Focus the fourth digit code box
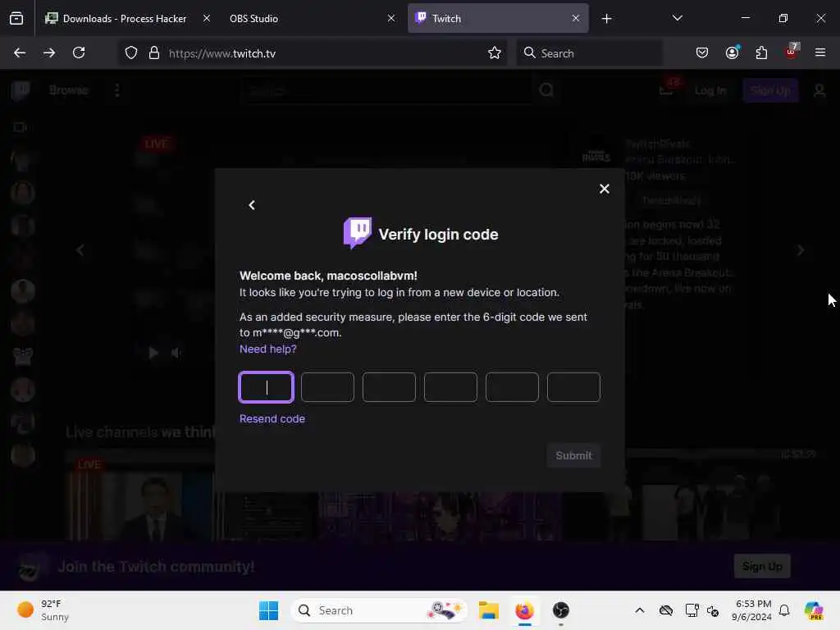This screenshot has width=840, height=630. point(450,387)
